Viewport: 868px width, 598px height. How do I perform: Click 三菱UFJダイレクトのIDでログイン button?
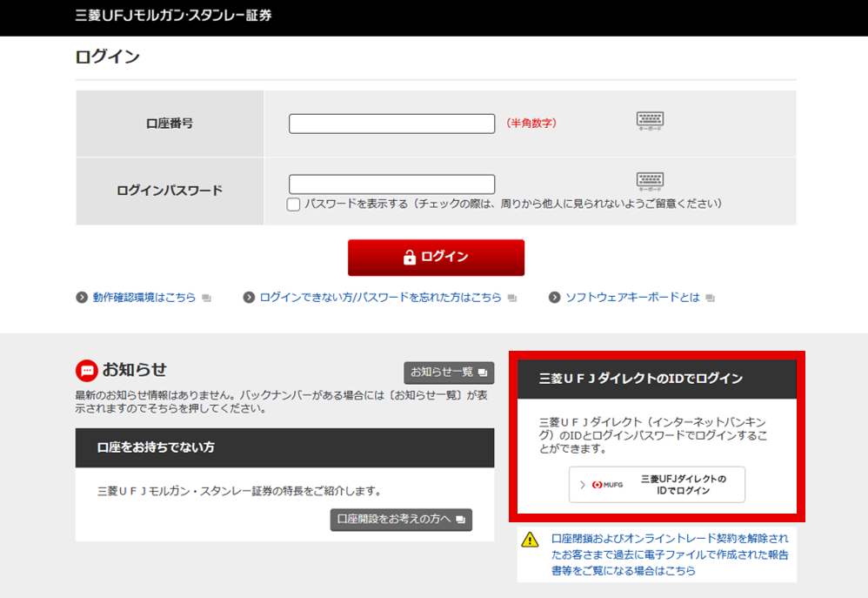tap(658, 485)
